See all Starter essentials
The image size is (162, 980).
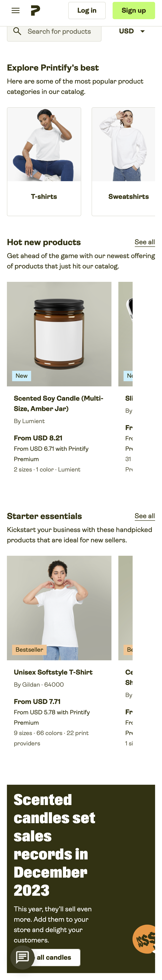(145, 516)
